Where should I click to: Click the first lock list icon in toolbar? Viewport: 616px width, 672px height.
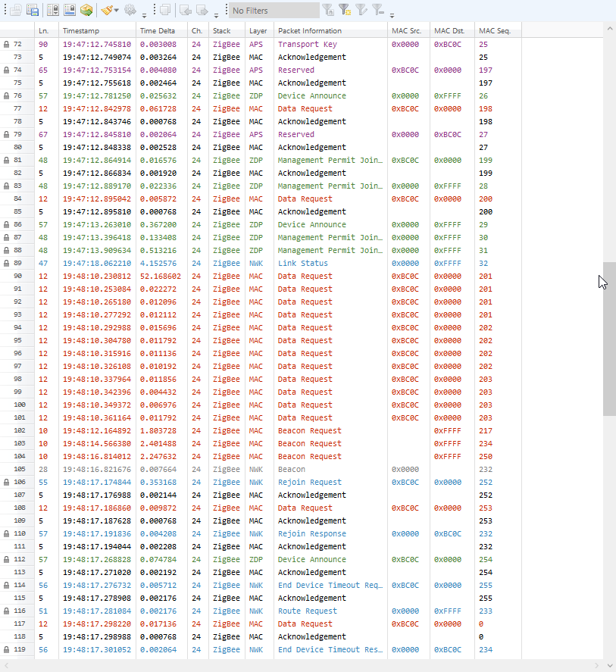tap(53, 10)
